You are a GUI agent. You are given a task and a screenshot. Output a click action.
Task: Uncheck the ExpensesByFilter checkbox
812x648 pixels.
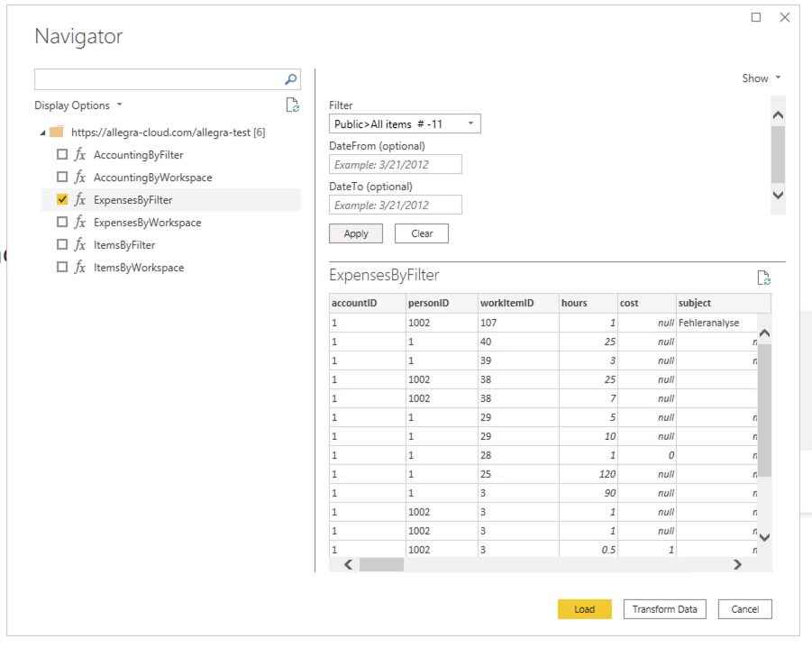click(x=61, y=199)
